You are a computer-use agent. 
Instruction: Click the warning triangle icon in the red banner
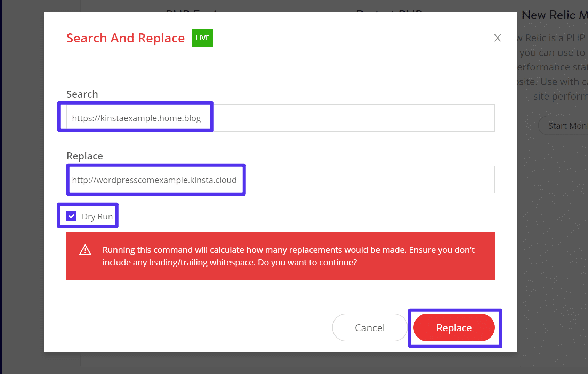(x=85, y=249)
